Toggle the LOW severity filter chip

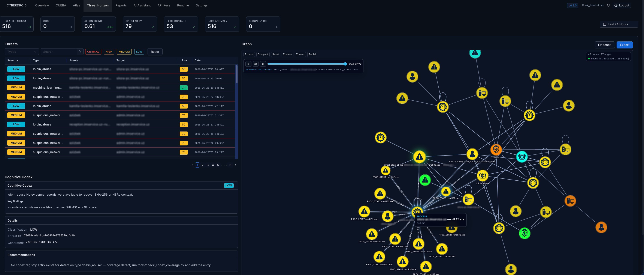(139, 52)
